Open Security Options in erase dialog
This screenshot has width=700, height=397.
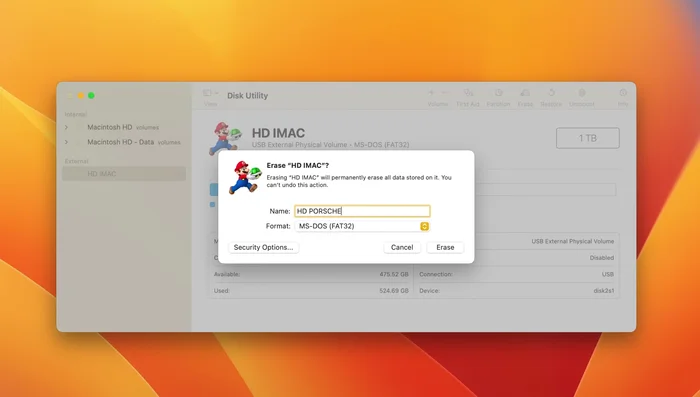[263, 247]
